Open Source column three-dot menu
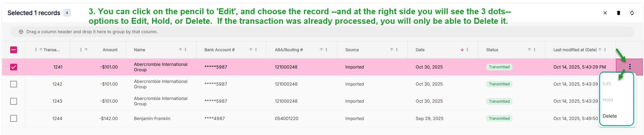The width and height of the screenshot is (644, 135). 397,50
